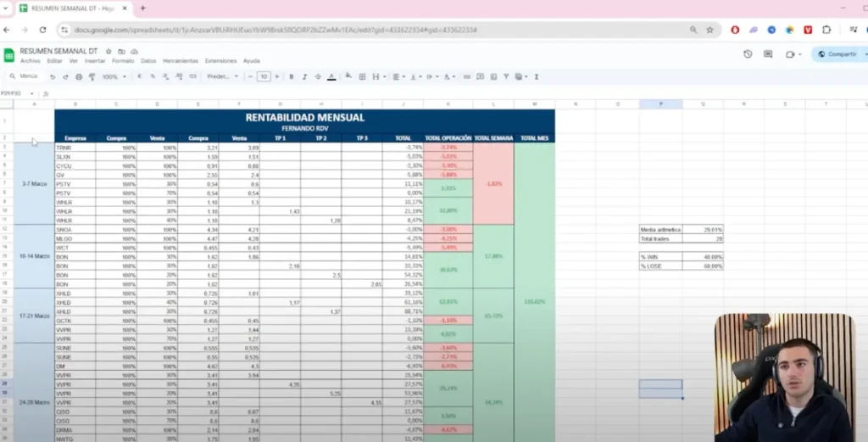Open the name box dropdown arrow

(32, 93)
